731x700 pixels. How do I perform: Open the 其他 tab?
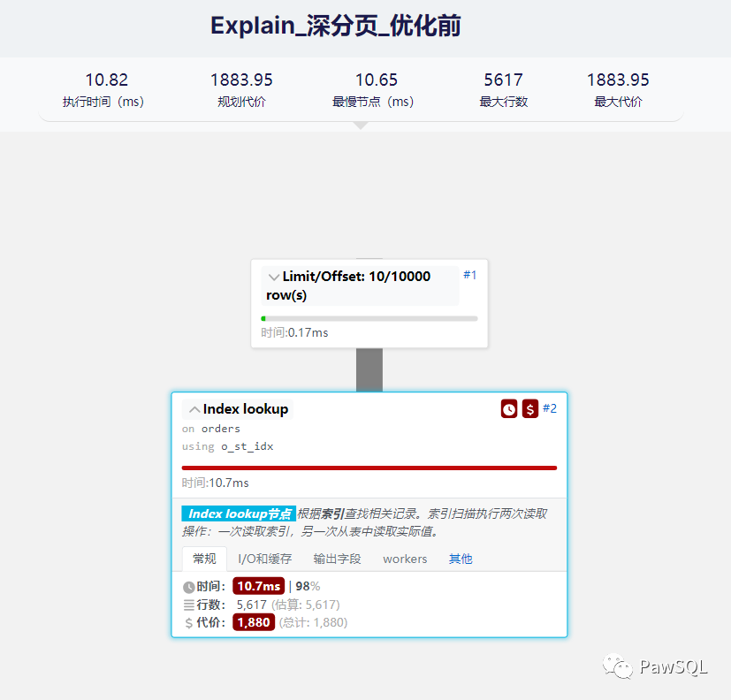point(461,559)
